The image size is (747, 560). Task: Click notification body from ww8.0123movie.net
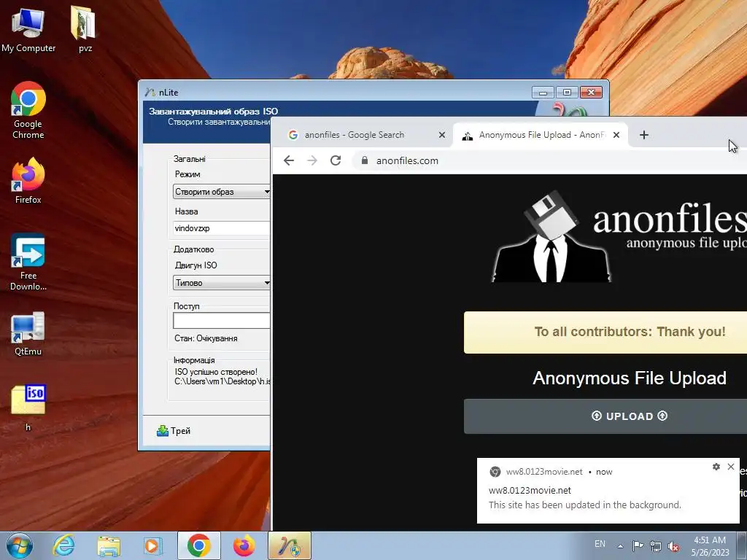(x=584, y=505)
